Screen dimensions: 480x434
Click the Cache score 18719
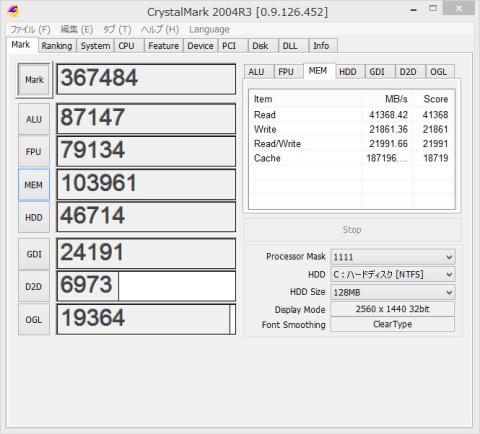[x=435, y=158]
